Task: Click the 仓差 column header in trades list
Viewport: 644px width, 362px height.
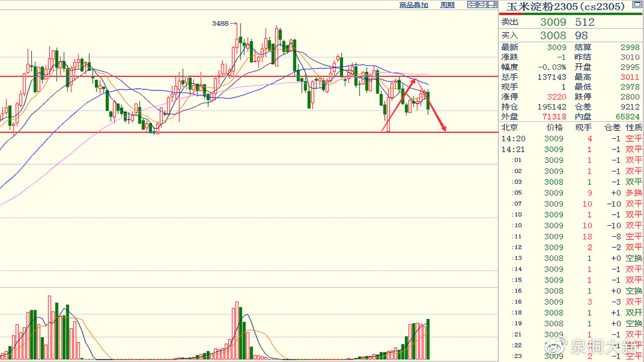Action: coord(613,127)
